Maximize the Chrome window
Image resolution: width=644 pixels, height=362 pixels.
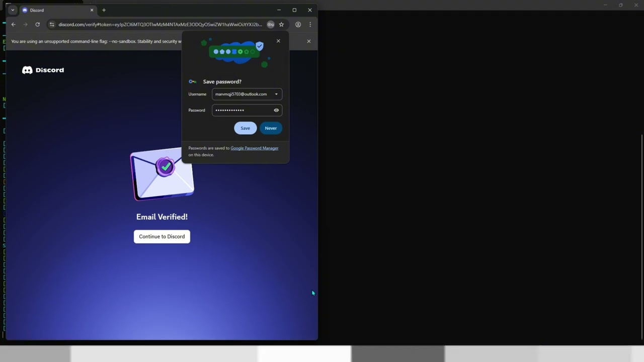click(x=294, y=10)
